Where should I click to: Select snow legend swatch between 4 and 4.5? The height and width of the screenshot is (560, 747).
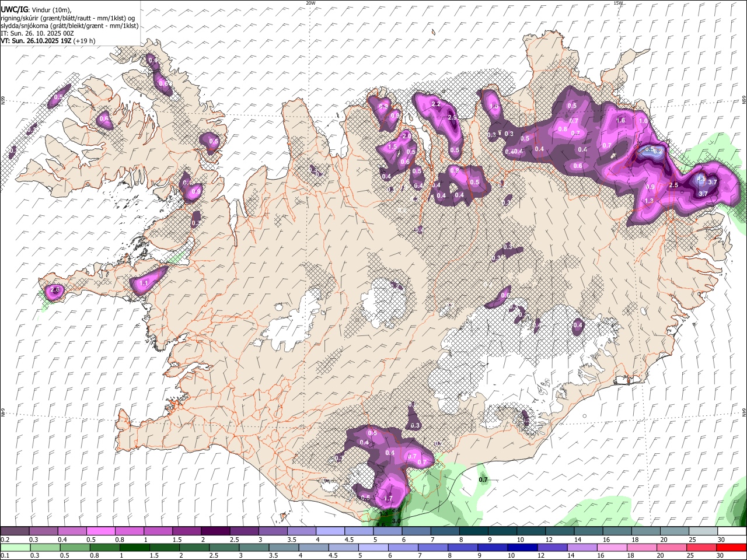click(330, 531)
